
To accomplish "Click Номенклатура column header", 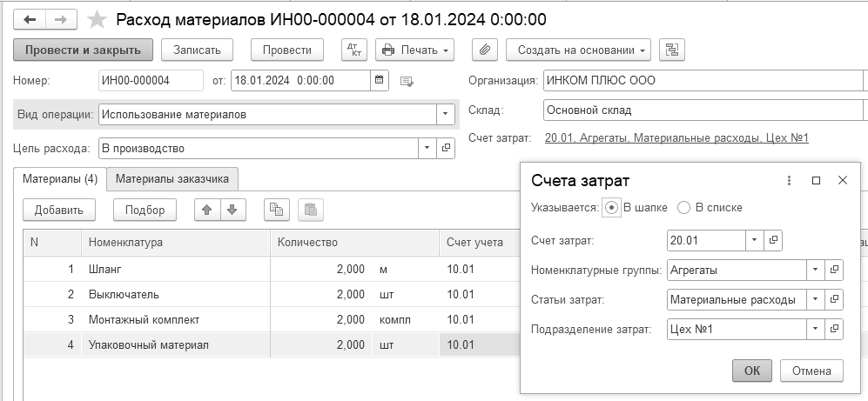I will [x=176, y=243].
